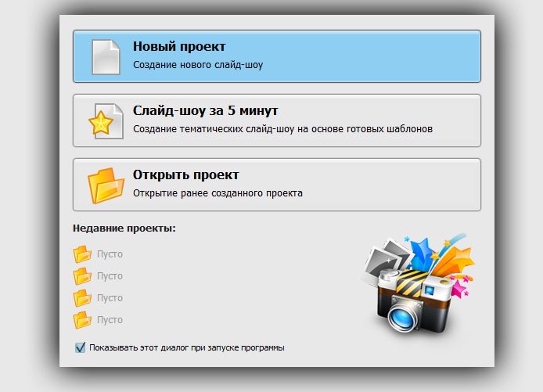Screen dimensions: 543x392
Task: Click the 'Показывать этот диалог при запуске программы' label
Action: (x=187, y=347)
